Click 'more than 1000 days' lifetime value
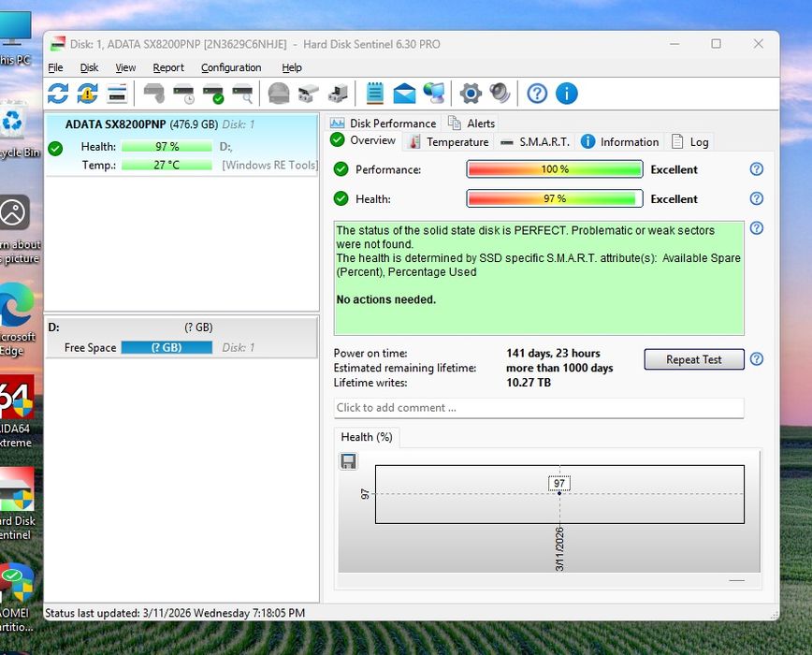Image resolution: width=812 pixels, height=655 pixels. pos(559,368)
